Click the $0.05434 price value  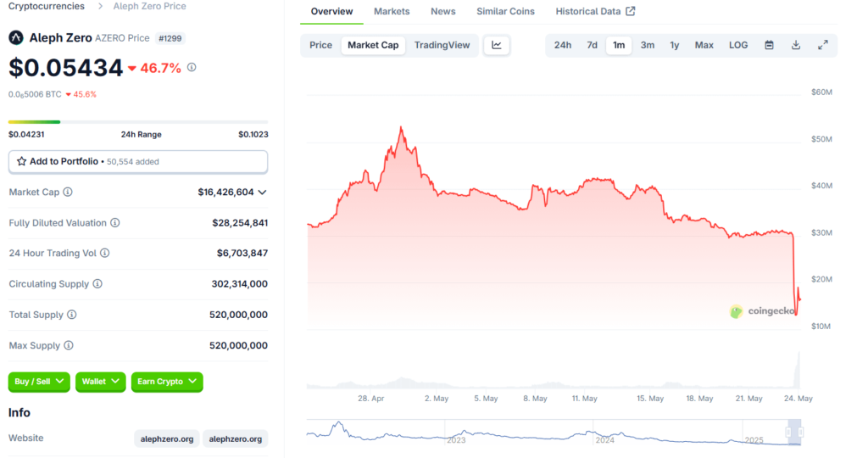click(65, 68)
